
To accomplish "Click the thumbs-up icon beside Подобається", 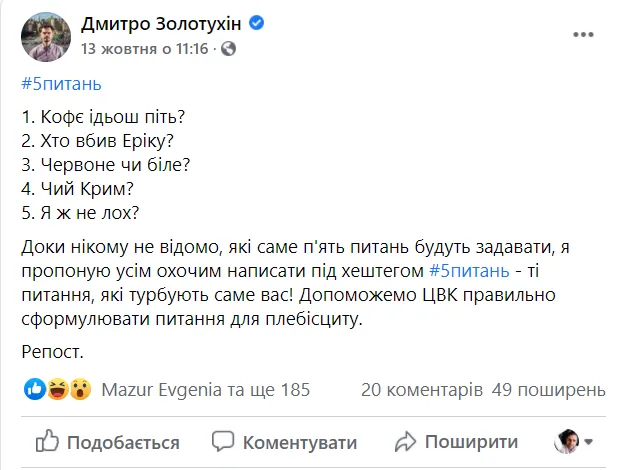I will pos(47,442).
